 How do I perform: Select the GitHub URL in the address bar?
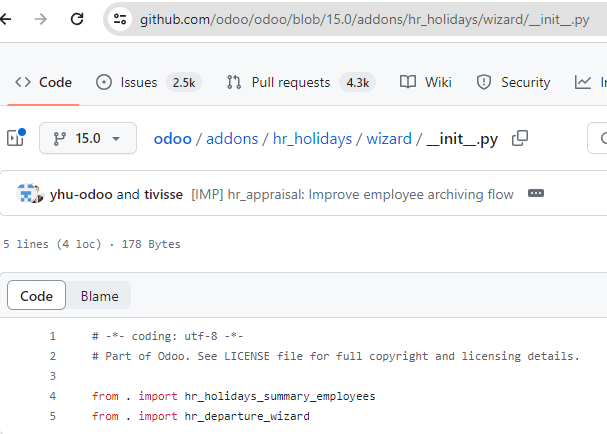tap(364, 19)
